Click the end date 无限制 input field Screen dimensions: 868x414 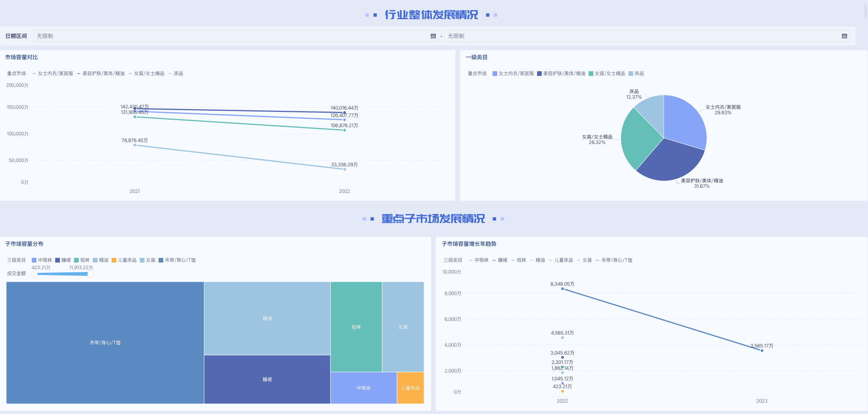click(x=642, y=36)
